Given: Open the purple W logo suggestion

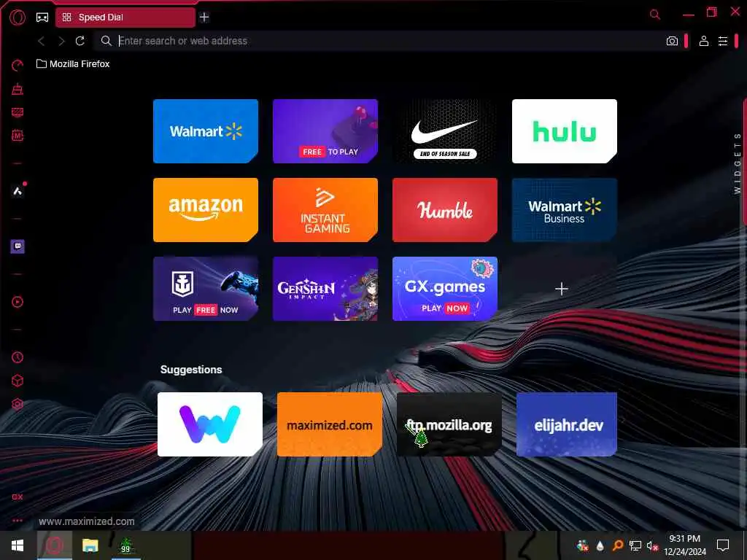Looking at the screenshot, I should tap(209, 424).
